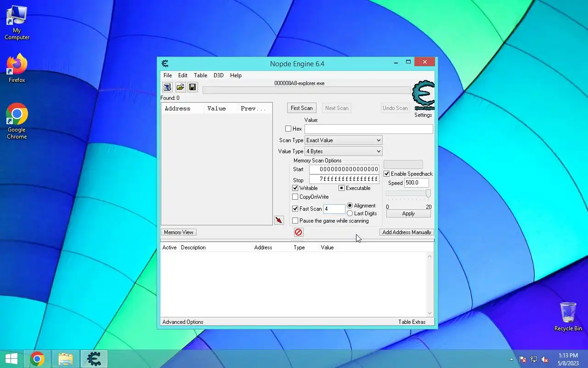The image size is (588, 368).
Task: Click the Memory View button
Action: 179,232
